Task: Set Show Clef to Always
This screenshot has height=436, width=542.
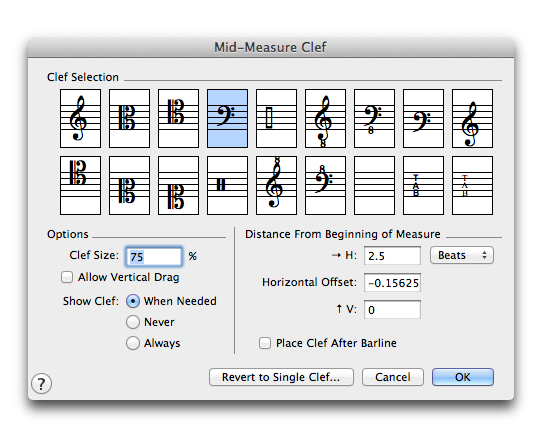Action: coord(133,343)
